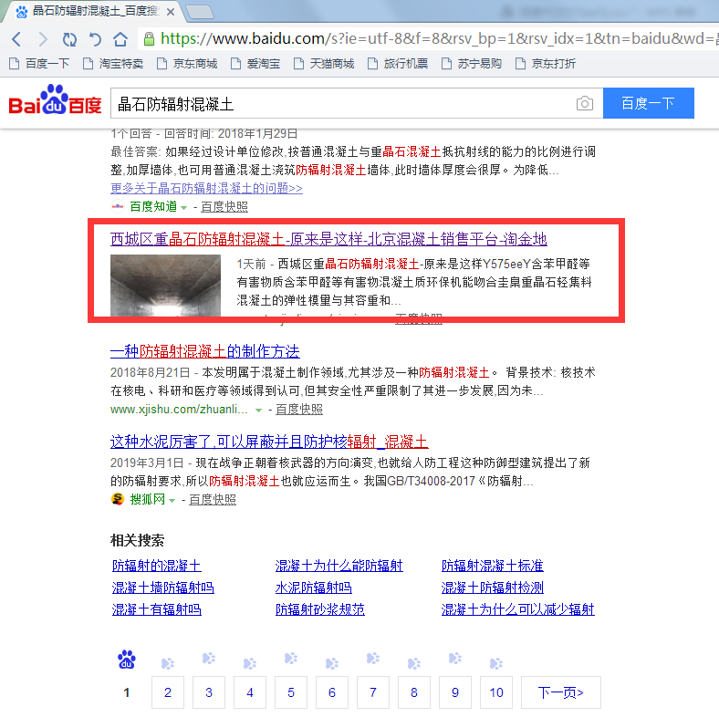Search related term 水泥防辐射吗
Viewport: 719px width, 728px height.
click(x=314, y=588)
